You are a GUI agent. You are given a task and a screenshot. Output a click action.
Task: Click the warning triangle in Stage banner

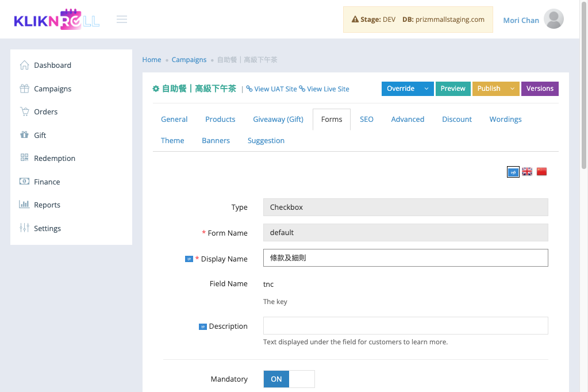(x=355, y=19)
